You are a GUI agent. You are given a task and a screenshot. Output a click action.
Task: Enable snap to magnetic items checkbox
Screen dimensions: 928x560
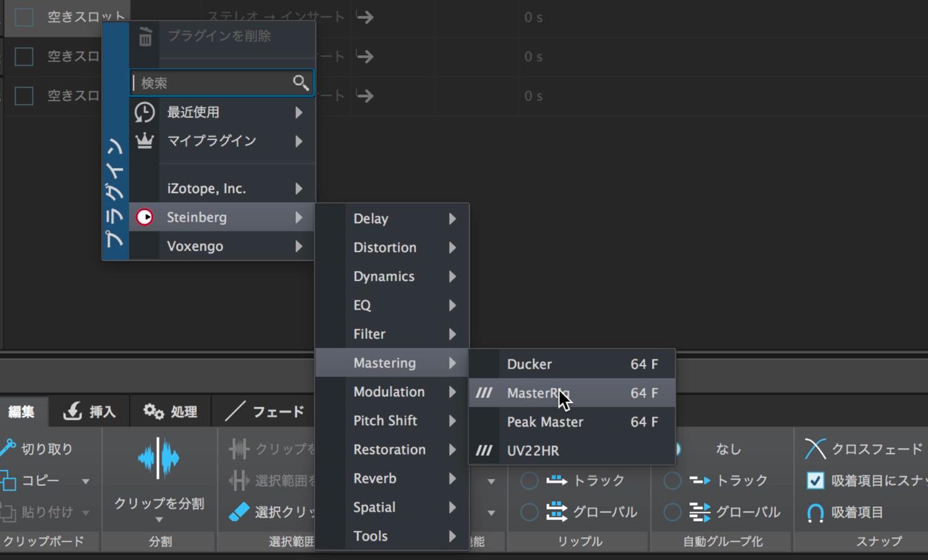pyautogui.click(x=815, y=481)
